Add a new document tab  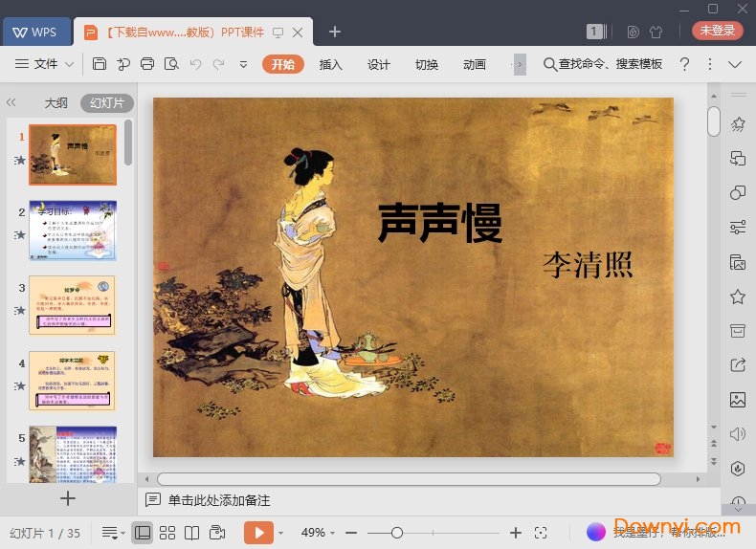point(335,32)
